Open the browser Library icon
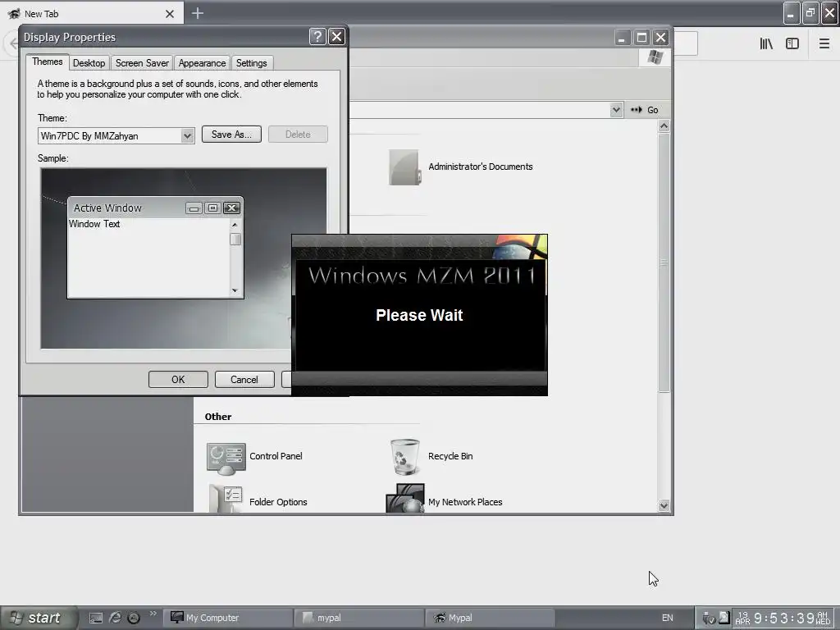 [766, 43]
